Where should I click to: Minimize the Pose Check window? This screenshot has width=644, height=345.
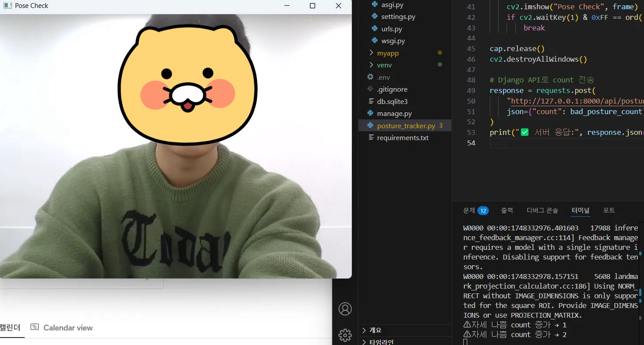[287, 6]
